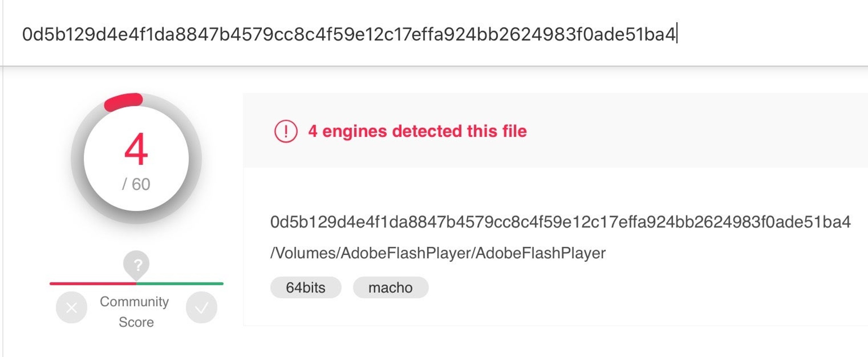Select the 64bits tag
The width and height of the screenshot is (868, 357).
click(x=305, y=287)
